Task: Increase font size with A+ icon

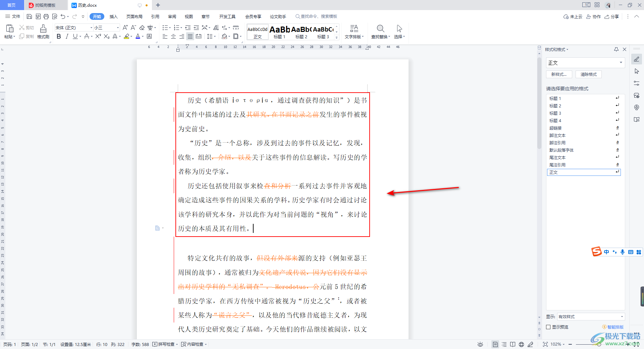Action: [125, 28]
